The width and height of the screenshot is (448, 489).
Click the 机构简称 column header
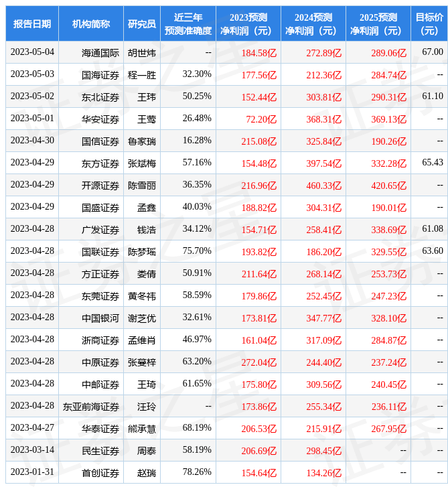coord(91,24)
